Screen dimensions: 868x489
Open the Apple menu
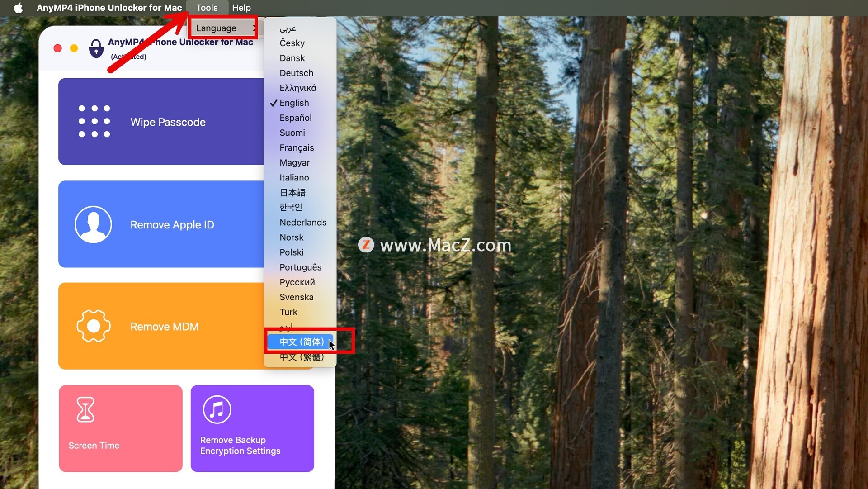18,8
